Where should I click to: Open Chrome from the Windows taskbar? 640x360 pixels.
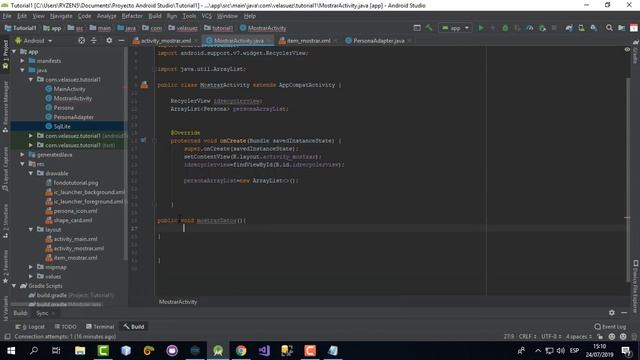[x=241, y=351]
